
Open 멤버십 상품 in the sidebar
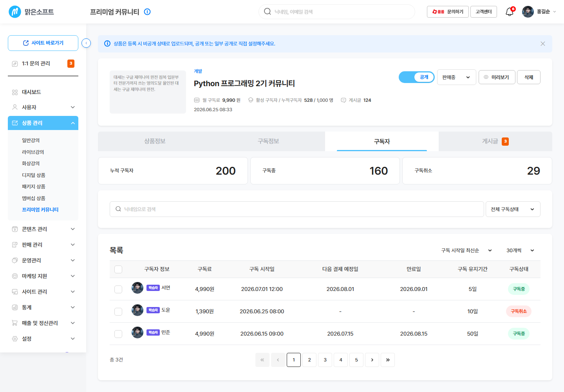click(34, 198)
